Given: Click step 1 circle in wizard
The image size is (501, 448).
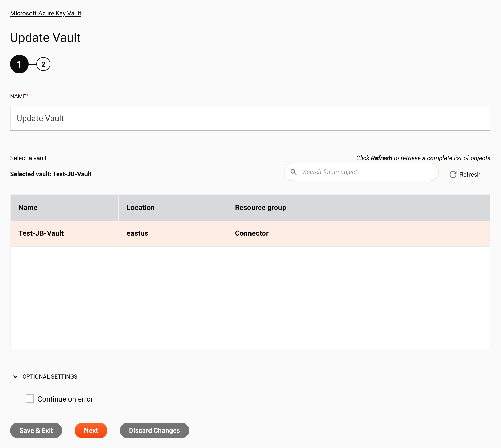Looking at the screenshot, I should 19,64.
